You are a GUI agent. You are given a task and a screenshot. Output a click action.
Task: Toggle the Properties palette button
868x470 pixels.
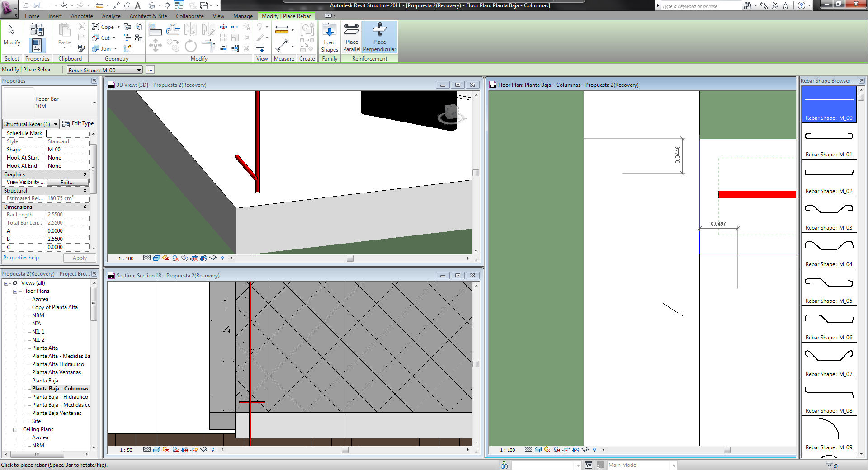point(37,45)
